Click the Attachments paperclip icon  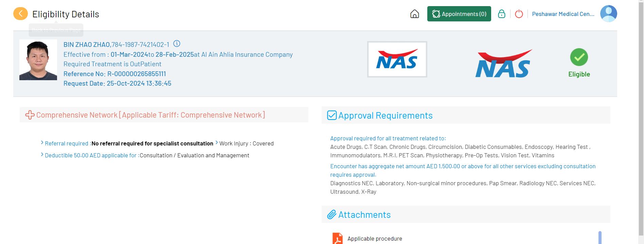332,215
